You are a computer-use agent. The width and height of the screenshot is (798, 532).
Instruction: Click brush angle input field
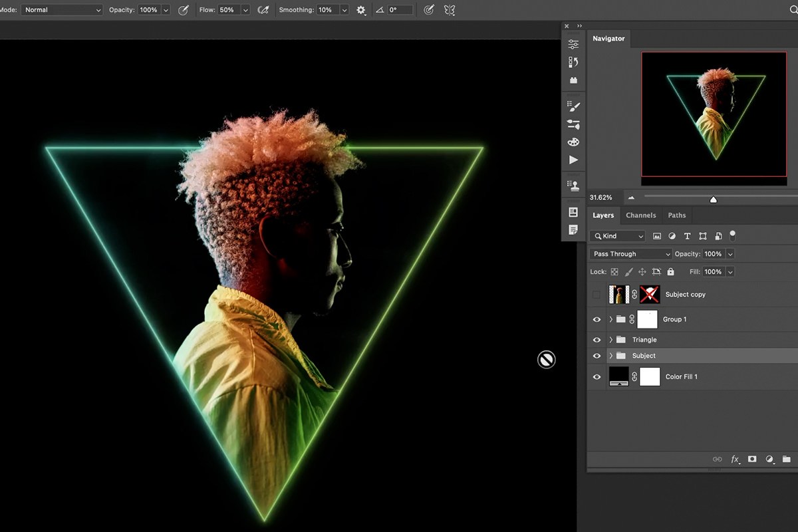tap(400, 10)
